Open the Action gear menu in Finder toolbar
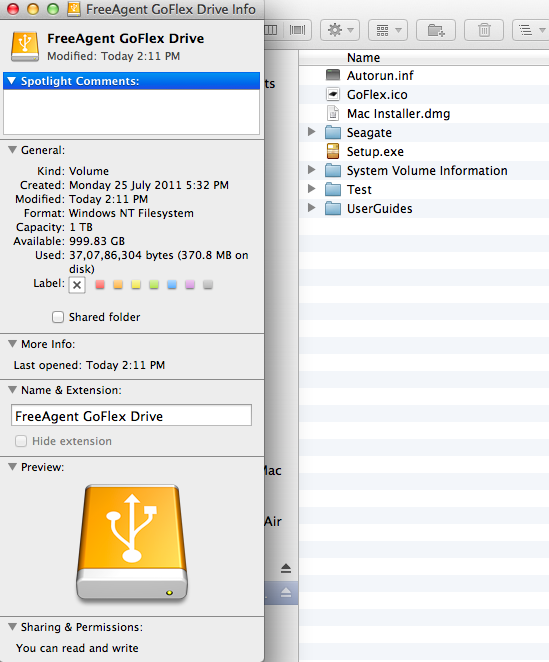549x662 pixels. point(340,30)
